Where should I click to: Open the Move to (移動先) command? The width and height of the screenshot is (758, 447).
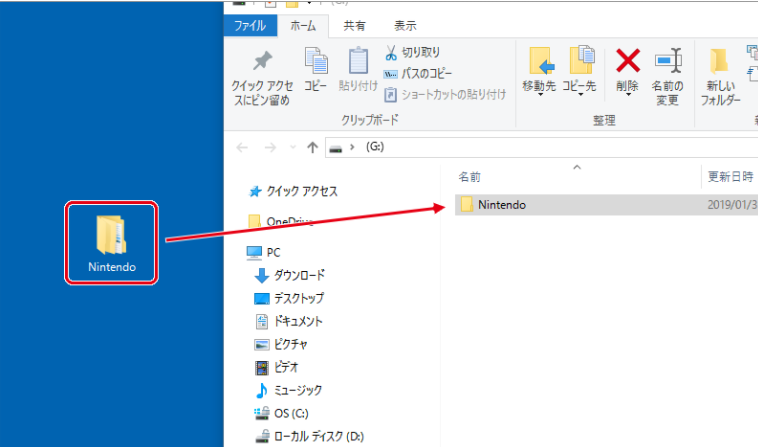click(x=539, y=69)
